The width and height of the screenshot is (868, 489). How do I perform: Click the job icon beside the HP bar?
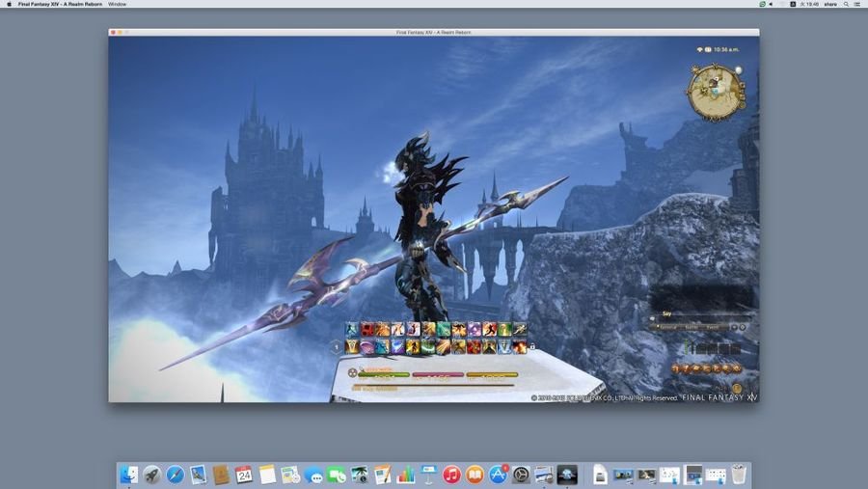352,373
